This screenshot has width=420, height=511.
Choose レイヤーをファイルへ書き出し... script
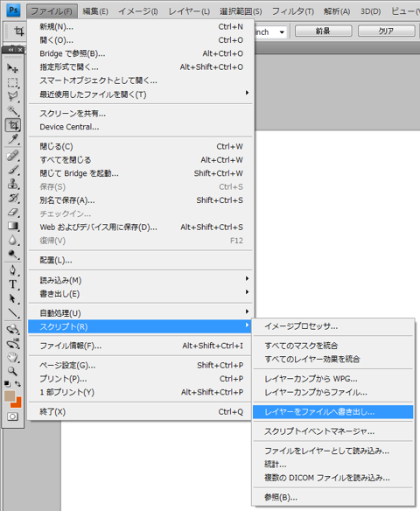[x=333, y=412]
